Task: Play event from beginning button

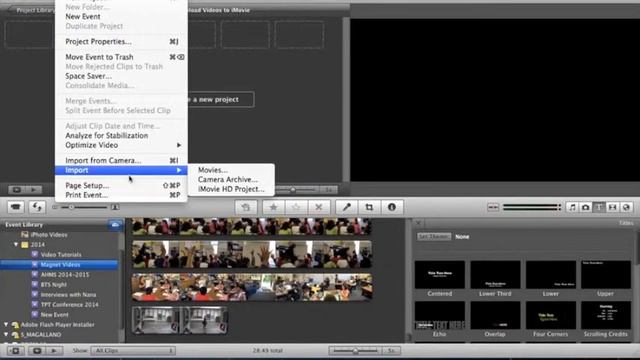Action: 54,351
